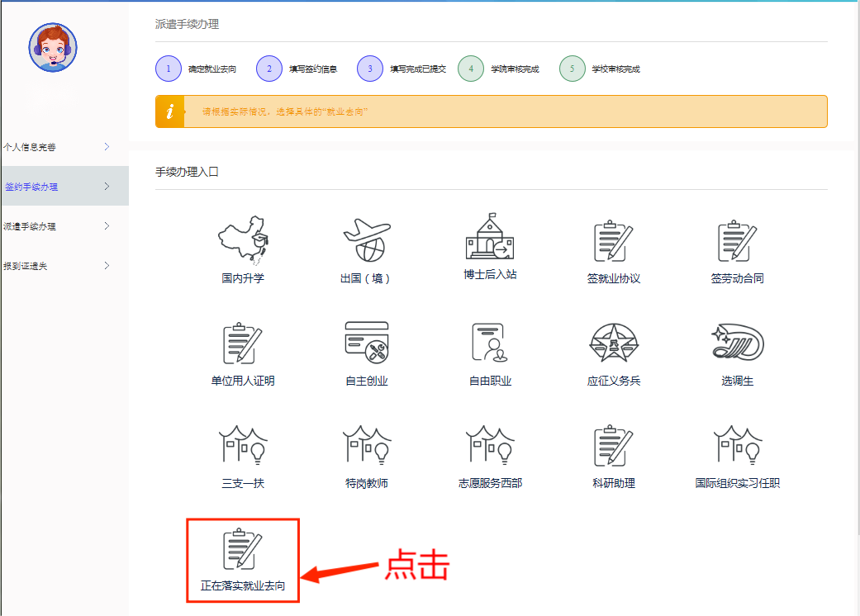Open the 签就业协议 clipboard icon
This screenshot has height=616, width=860.
tap(613, 241)
